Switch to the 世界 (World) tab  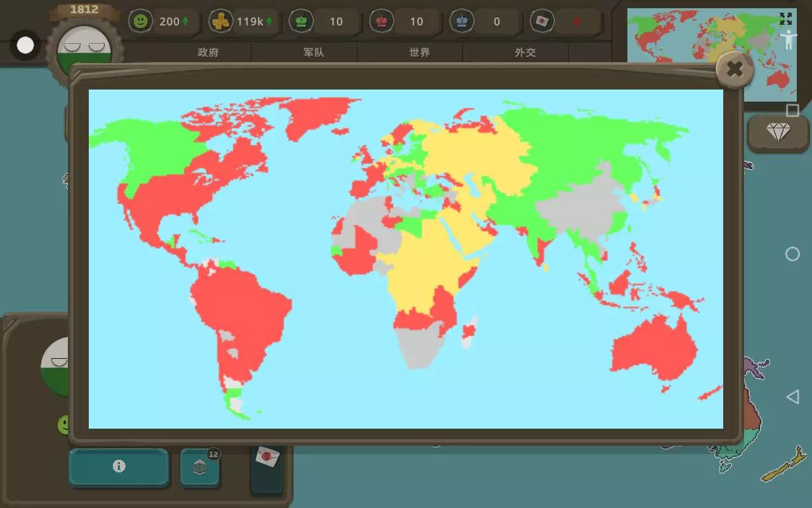coord(419,53)
